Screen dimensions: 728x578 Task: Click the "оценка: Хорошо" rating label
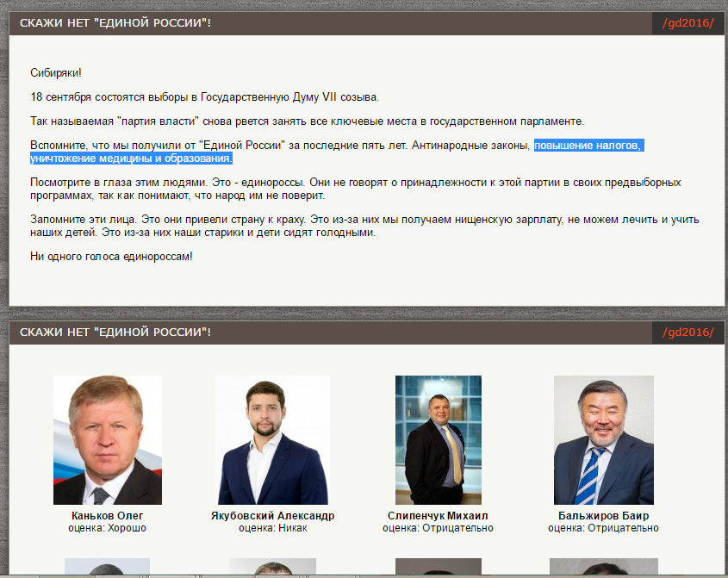[x=107, y=528]
